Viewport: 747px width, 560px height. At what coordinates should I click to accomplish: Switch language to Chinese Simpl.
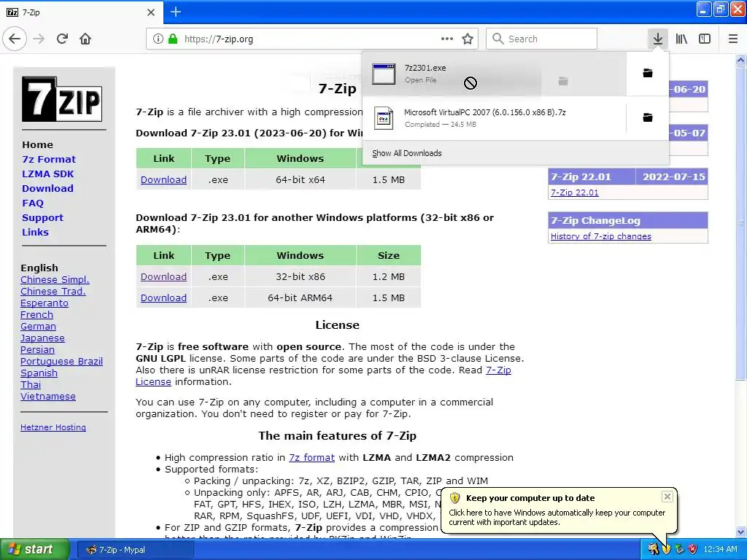pyautogui.click(x=55, y=279)
